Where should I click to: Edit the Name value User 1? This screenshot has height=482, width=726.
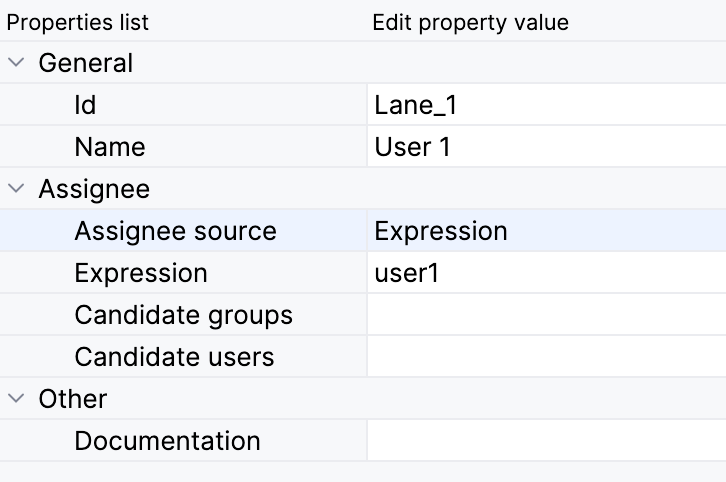tap(545, 147)
